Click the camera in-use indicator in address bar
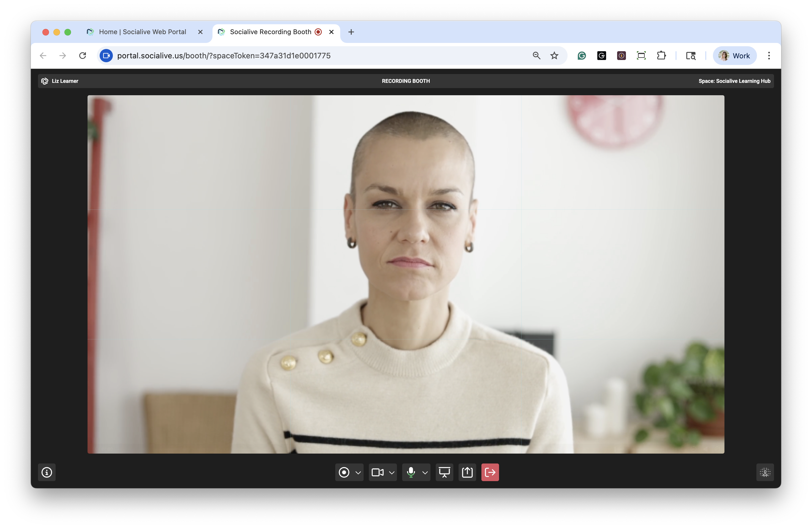The width and height of the screenshot is (812, 529). coord(106,56)
